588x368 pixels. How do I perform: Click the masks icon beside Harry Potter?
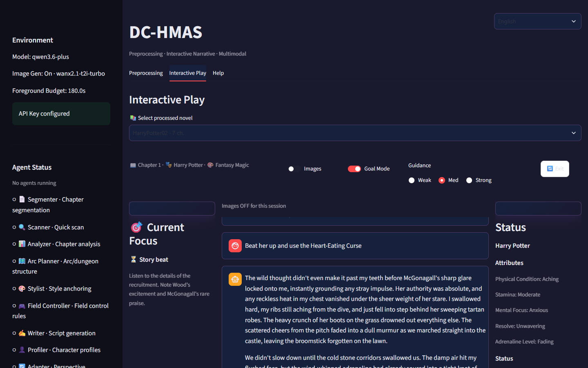tap(169, 165)
